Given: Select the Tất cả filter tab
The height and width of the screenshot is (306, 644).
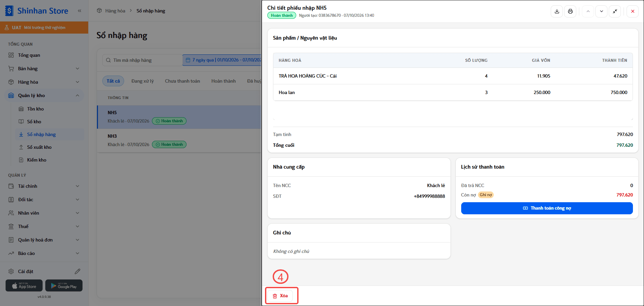Looking at the screenshot, I should pyautogui.click(x=113, y=81).
